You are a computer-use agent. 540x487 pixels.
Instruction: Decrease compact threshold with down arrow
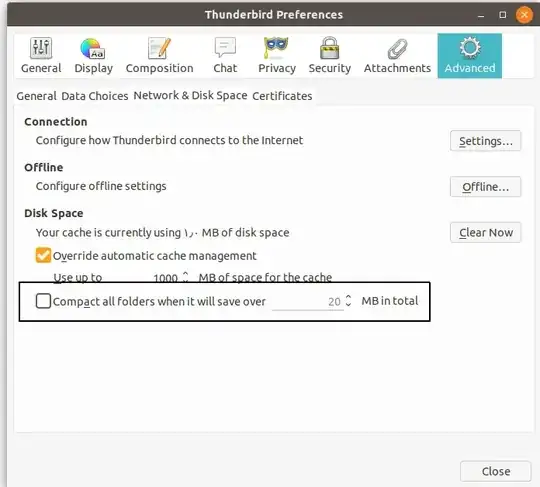click(x=349, y=305)
